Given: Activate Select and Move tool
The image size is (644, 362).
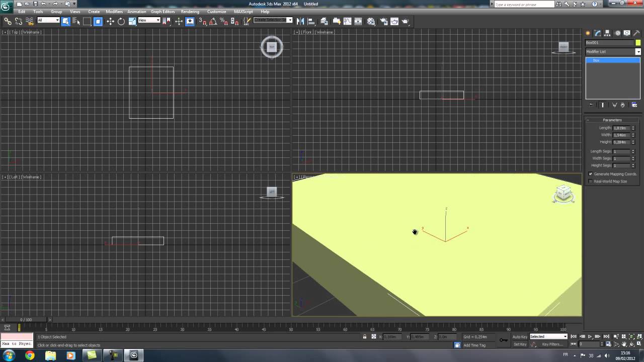Looking at the screenshot, I should (x=110, y=21).
